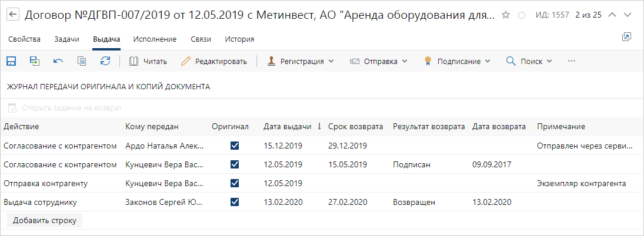Screen dimensions: 644x236
Task: Click the back arrow beside the contract title
Action: [14, 15]
